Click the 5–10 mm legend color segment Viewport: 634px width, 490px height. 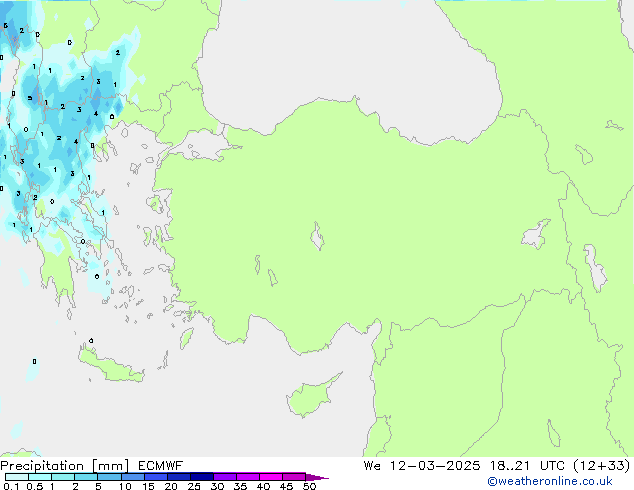click(109, 477)
